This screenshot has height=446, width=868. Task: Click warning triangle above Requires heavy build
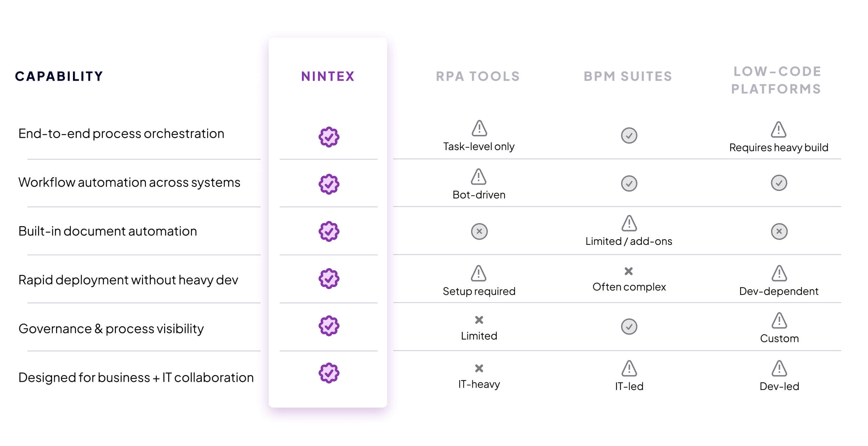point(779,129)
